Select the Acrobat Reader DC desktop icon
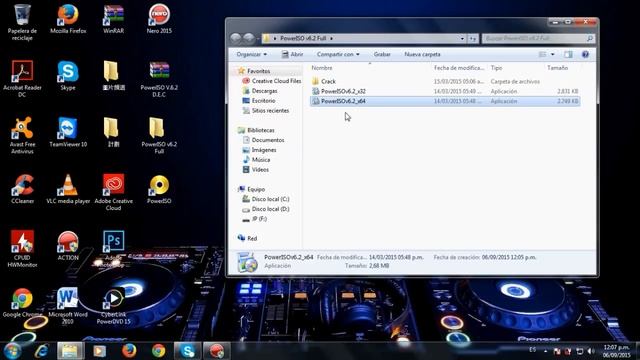This screenshot has height=360, width=640. 22,78
